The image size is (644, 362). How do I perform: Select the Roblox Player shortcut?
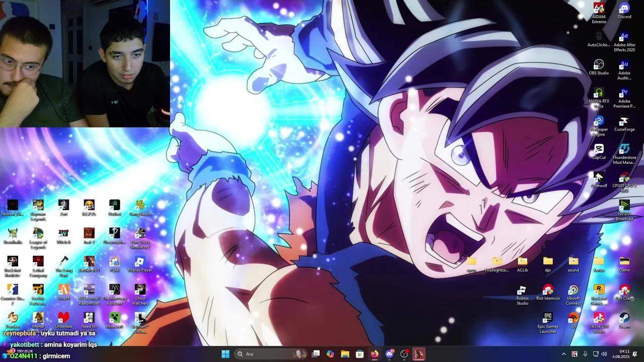coord(140,264)
